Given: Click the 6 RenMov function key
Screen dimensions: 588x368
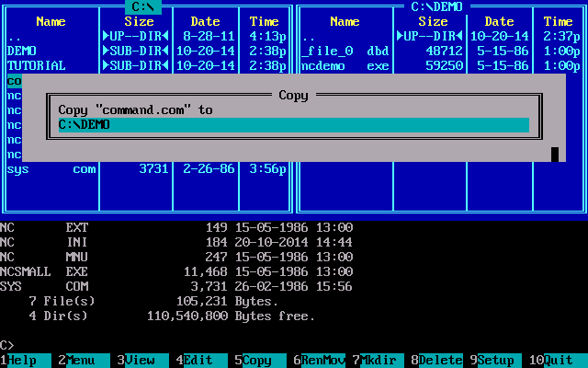Looking at the screenshot, I should click(x=320, y=361).
